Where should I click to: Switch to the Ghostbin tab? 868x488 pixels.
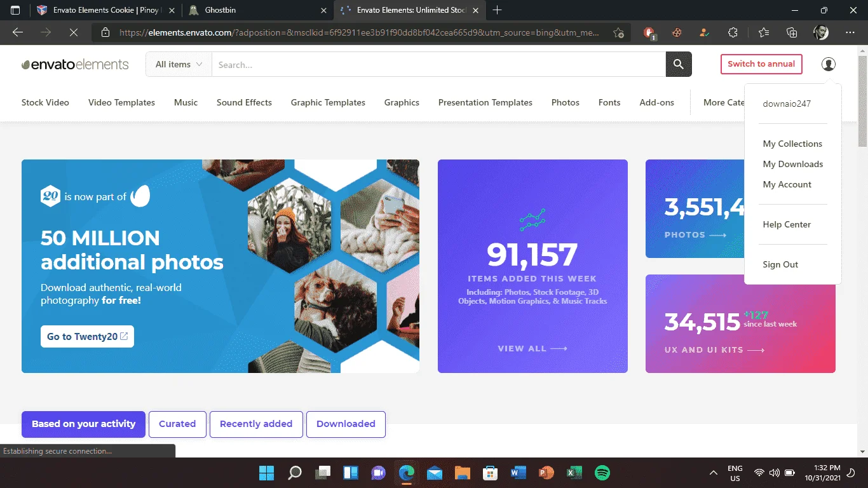pyautogui.click(x=258, y=10)
